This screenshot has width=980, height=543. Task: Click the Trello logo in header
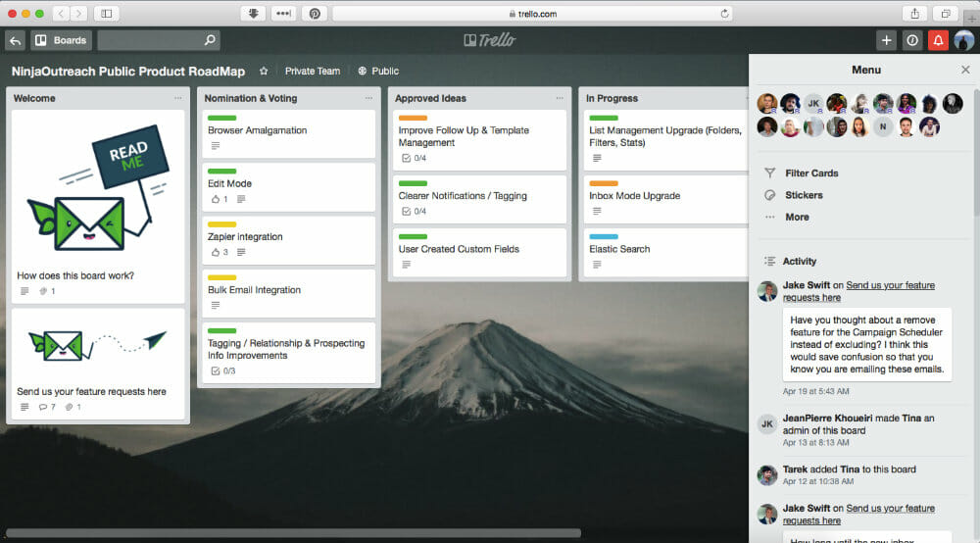[489, 40]
